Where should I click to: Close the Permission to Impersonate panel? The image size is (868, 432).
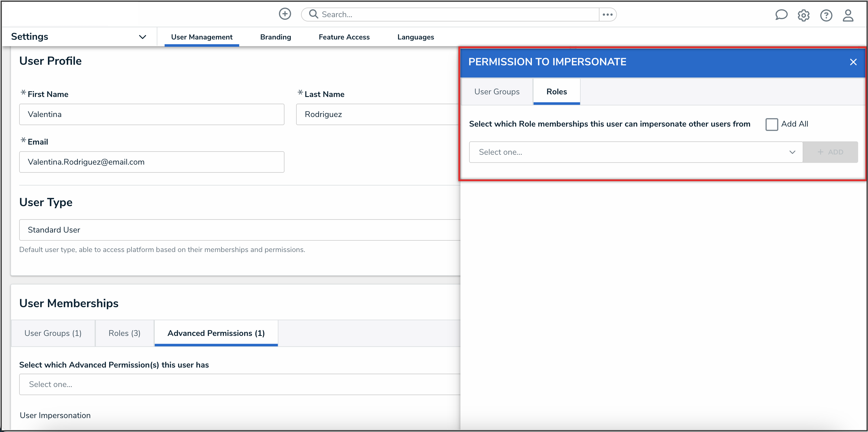coord(853,62)
